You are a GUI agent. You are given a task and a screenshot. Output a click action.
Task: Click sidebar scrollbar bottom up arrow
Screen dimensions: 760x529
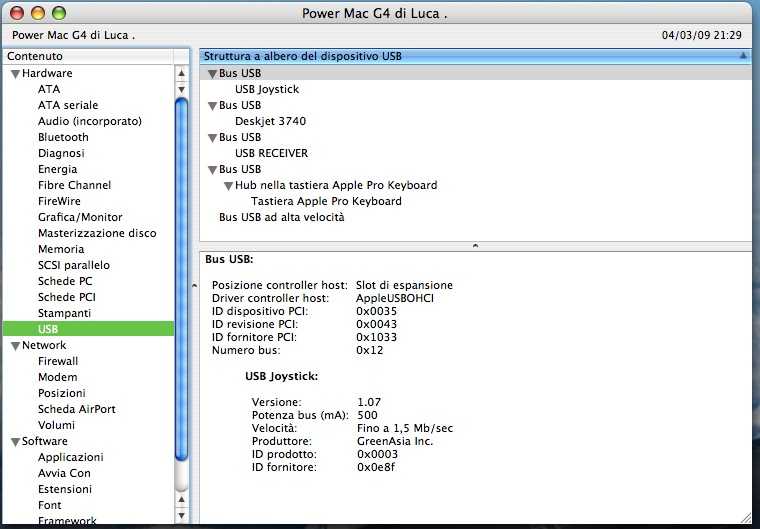pos(181,500)
